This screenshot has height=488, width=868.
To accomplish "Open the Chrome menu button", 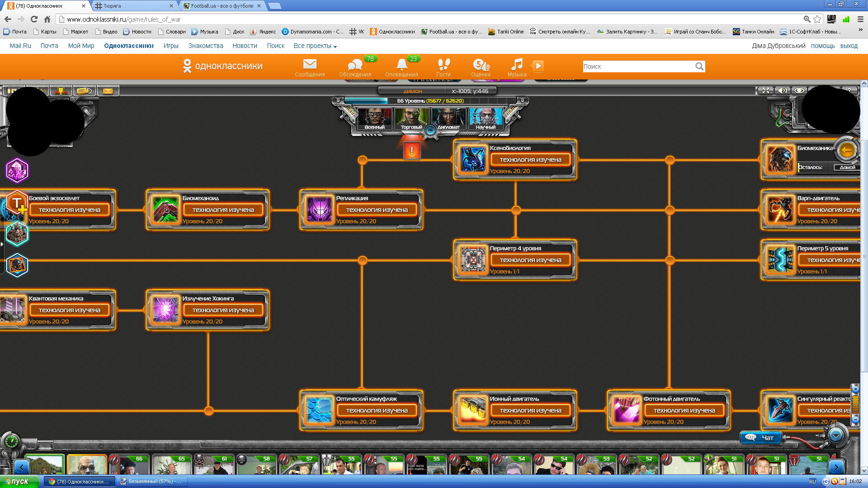I will [x=860, y=19].
